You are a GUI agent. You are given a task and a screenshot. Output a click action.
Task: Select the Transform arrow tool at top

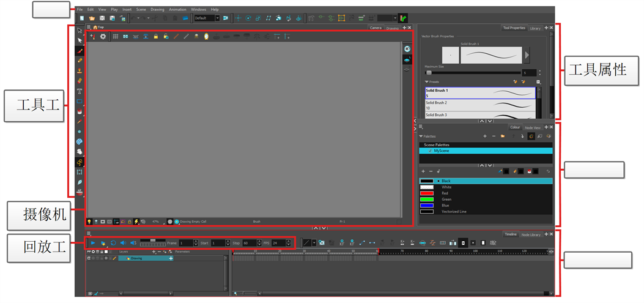[80, 31]
